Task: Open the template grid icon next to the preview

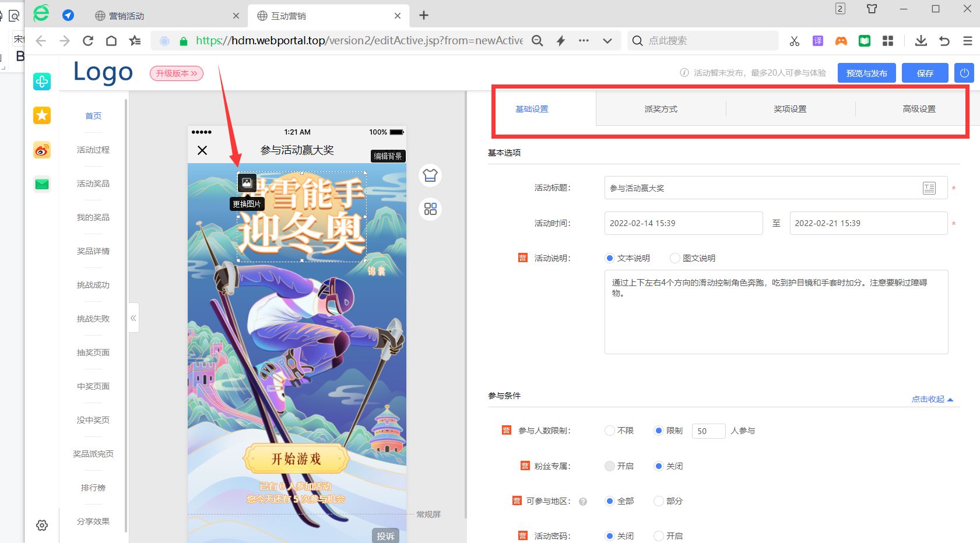Action: point(430,209)
